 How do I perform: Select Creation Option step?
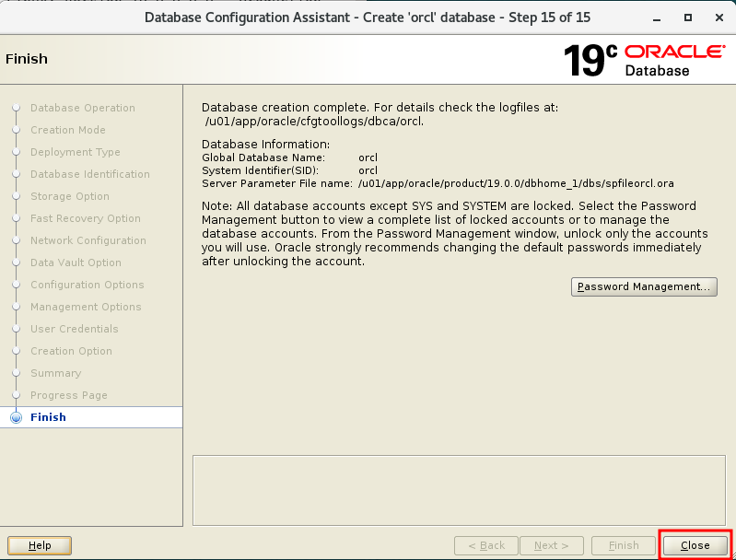[x=71, y=351]
